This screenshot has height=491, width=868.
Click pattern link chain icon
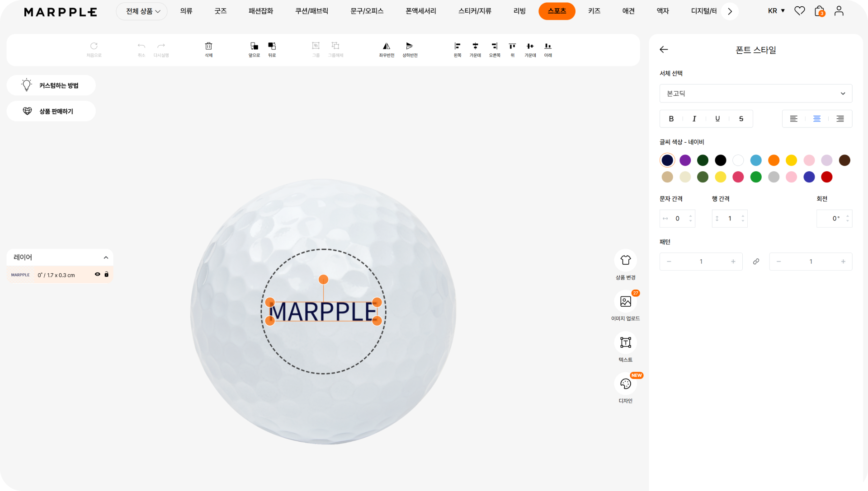coord(756,262)
